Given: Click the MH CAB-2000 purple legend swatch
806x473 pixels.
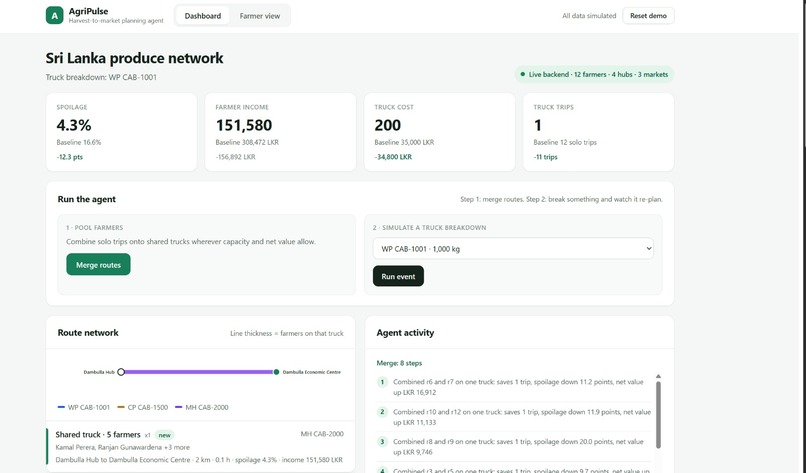Looking at the screenshot, I should coord(178,407).
